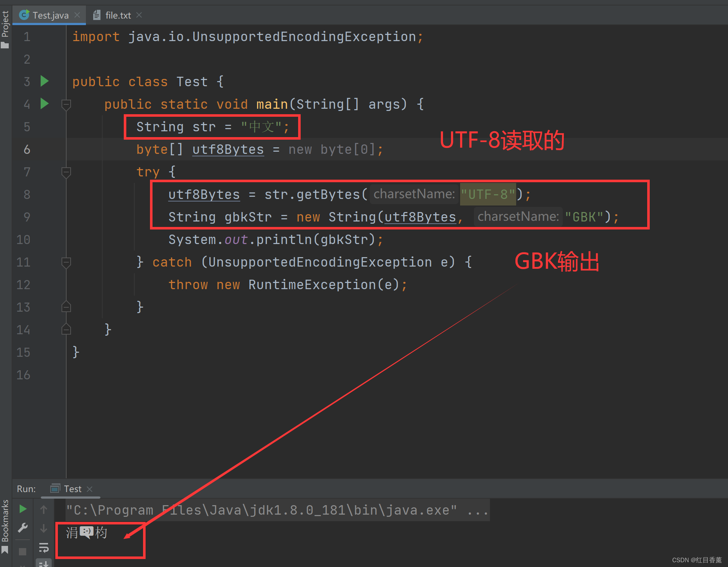Rerun Test using the green play icon in Run panel
The width and height of the screenshot is (728, 567).
23,509
